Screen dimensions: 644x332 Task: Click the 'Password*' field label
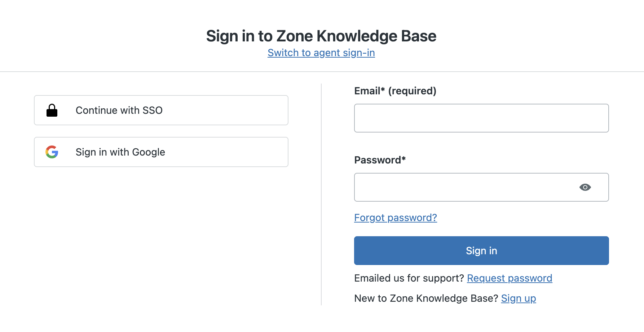click(380, 160)
